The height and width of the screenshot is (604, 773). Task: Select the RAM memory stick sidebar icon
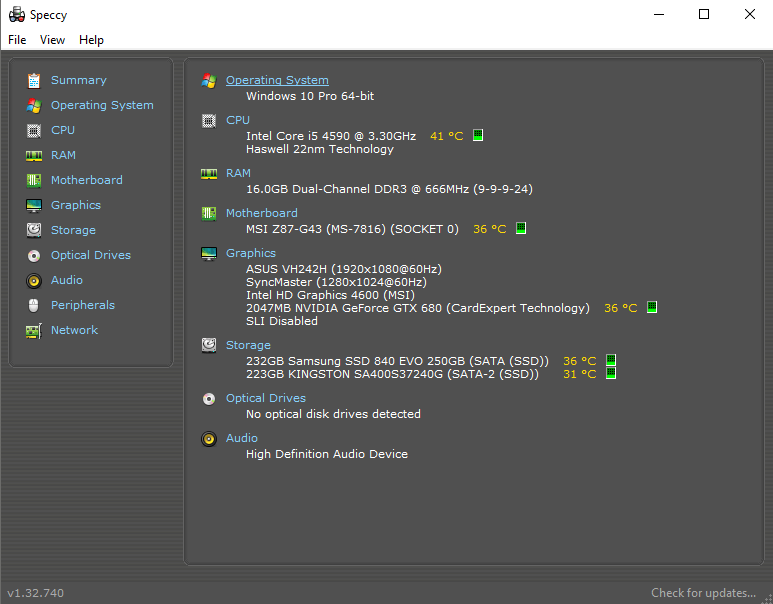[x=34, y=155]
